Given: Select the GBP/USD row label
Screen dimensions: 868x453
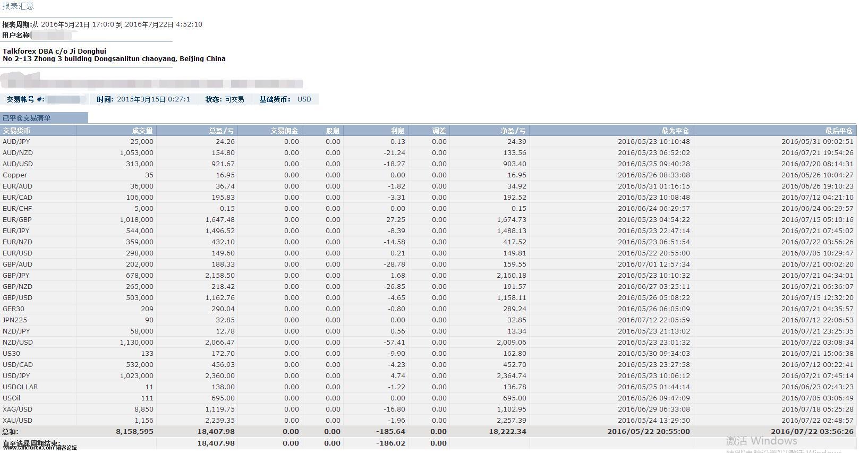Looking at the screenshot, I should tap(18, 297).
